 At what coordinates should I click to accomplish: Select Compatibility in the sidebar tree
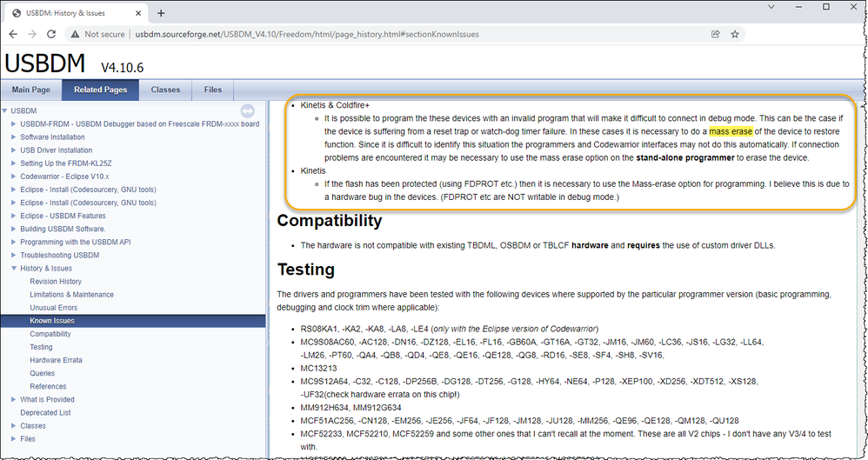pos(50,334)
